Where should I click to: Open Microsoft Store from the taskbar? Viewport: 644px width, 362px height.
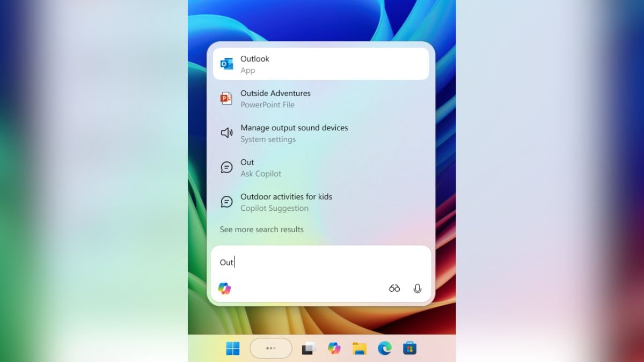click(x=409, y=348)
